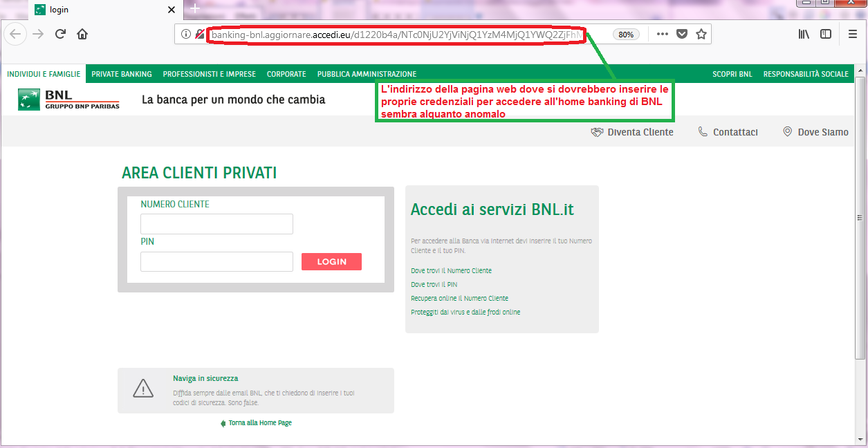This screenshot has width=868, height=448.
Task: Open 'Recupera online il Numero Cliente' link
Action: point(459,299)
